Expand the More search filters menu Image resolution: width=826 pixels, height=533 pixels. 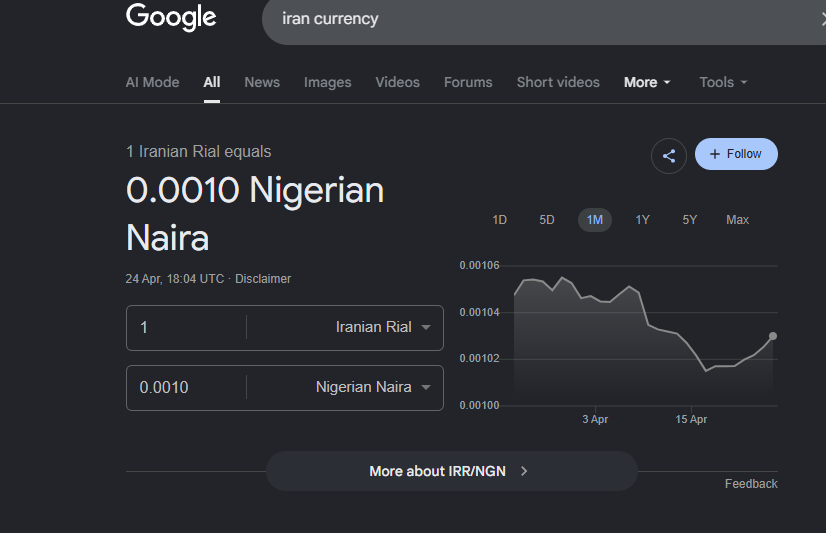click(647, 82)
